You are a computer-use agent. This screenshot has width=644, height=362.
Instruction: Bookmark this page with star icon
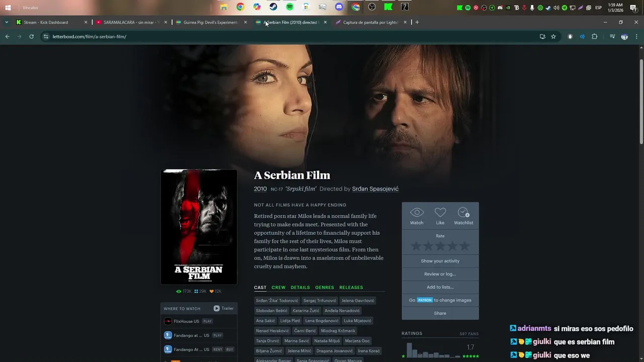click(x=553, y=37)
